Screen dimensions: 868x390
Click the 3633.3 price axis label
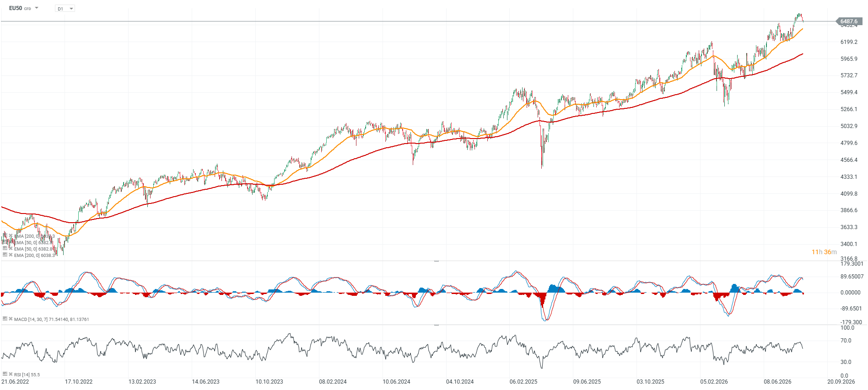(849, 227)
